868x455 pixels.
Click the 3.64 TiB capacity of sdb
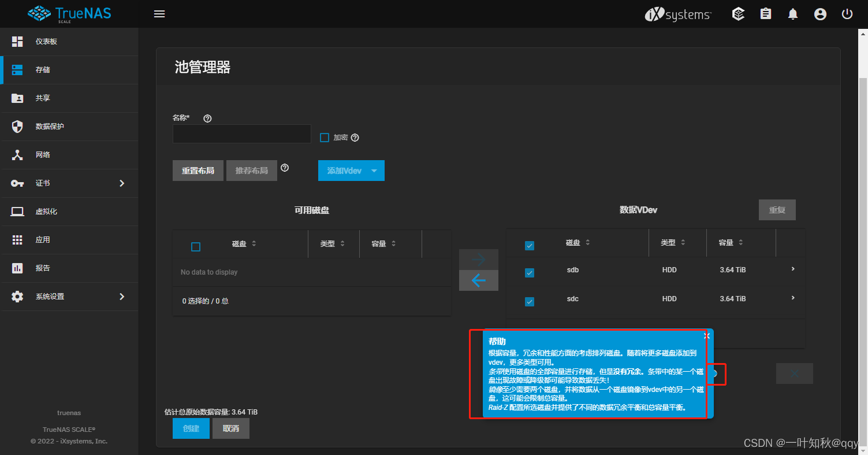point(733,270)
